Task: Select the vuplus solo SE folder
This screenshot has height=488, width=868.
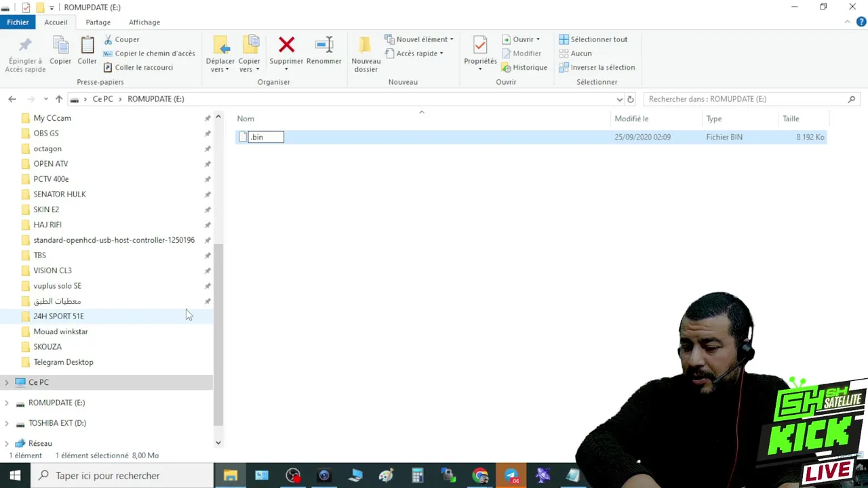Action: [57, 286]
